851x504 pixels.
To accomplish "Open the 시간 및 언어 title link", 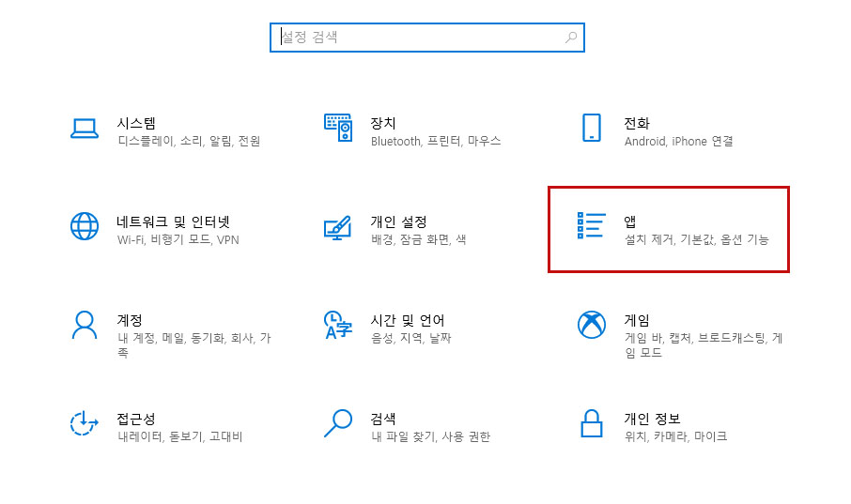I will coord(408,320).
